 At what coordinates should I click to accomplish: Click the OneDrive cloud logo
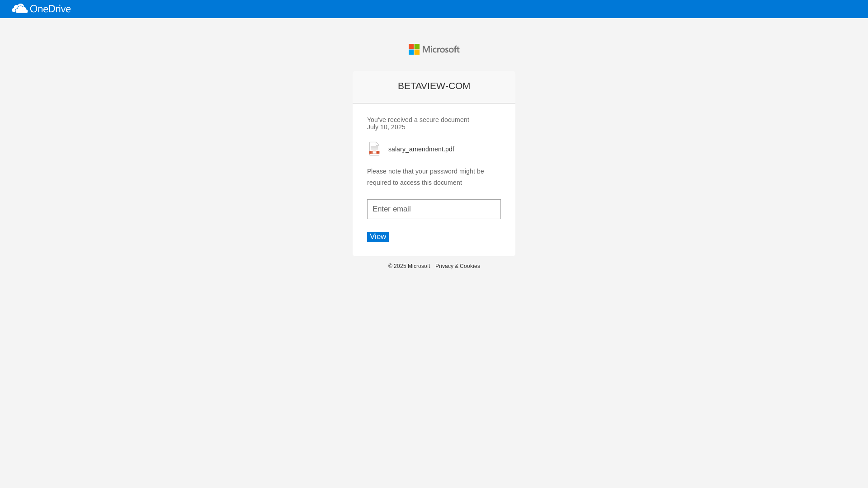tap(20, 9)
